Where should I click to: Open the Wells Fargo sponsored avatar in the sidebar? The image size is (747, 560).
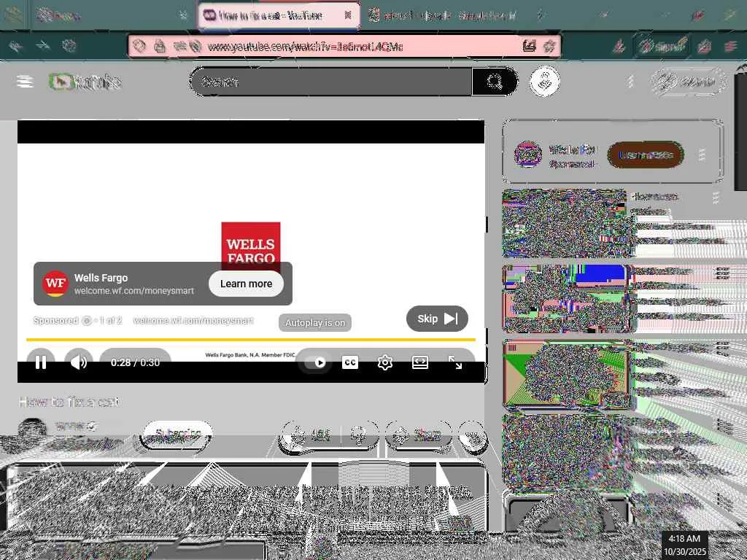pos(528,154)
